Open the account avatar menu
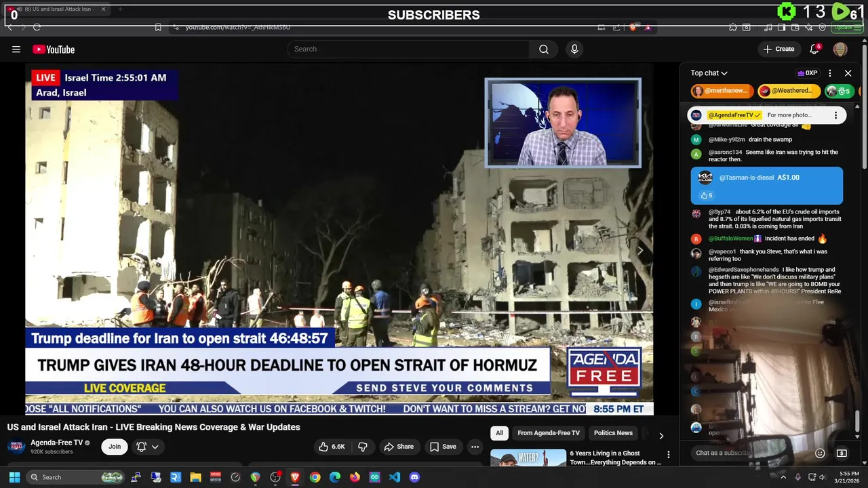Image resolution: width=868 pixels, height=488 pixels. coord(840,49)
